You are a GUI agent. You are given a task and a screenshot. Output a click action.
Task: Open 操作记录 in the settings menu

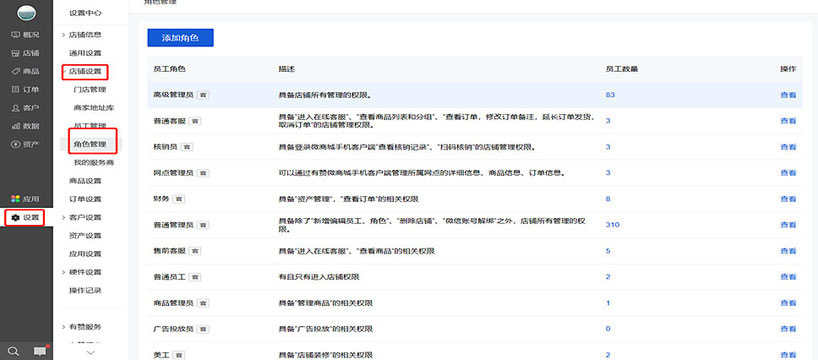pyautogui.click(x=85, y=291)
